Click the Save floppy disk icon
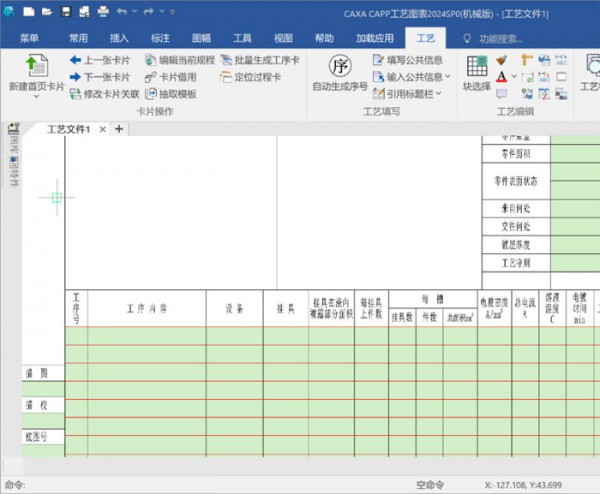Image resolution: width=600 pixels, height=494 pixels. coord(66,12)
